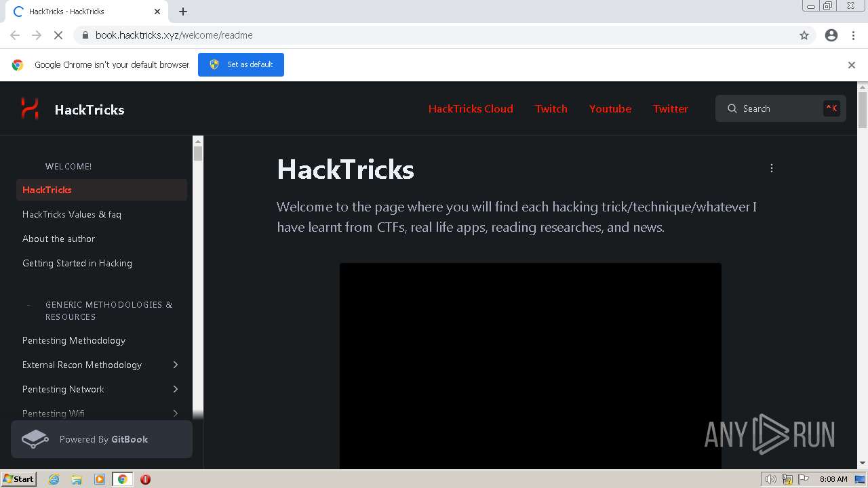
Task: Open the Windows Start menu
Action: [x=18, y=479]
